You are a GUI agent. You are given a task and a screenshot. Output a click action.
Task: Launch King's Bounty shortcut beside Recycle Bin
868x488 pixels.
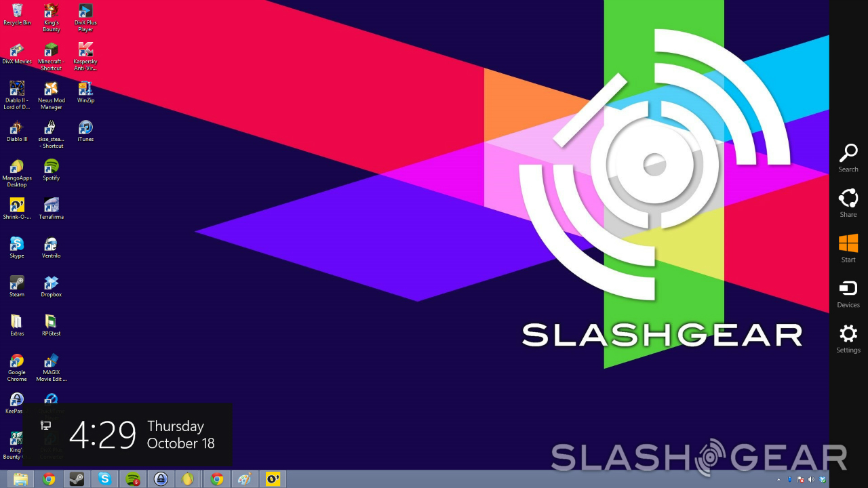pyautogui.click(x=51, y=18)
